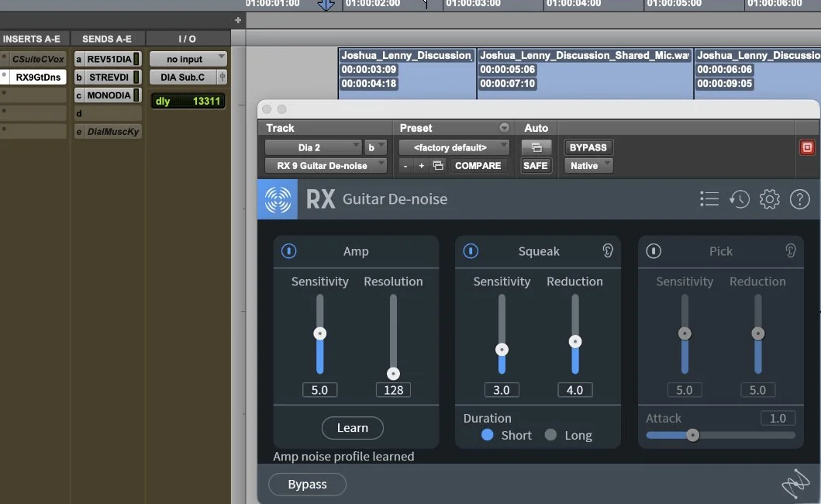Click the Squeak Reduction 4.0 value field
This screenshot has width=821, height=504.
575,390
